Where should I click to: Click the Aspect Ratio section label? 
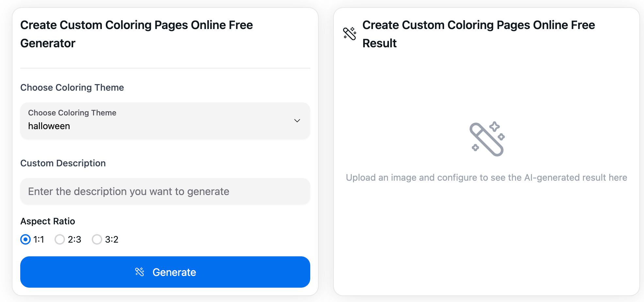click(48, 221)
